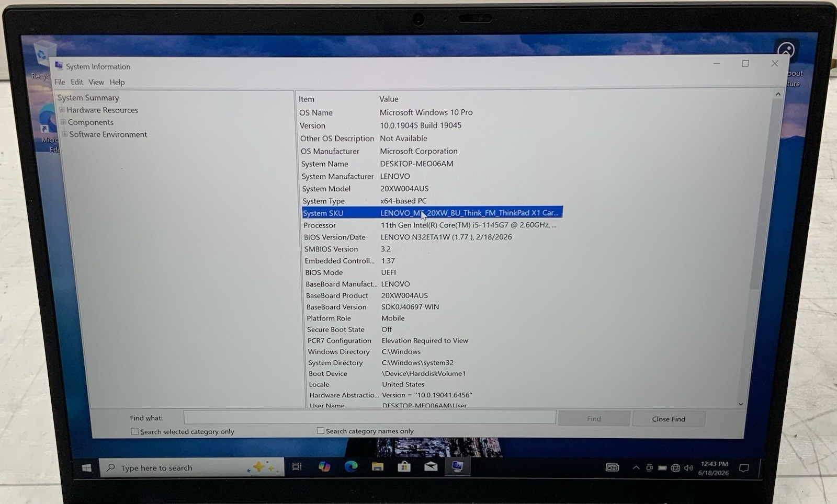Viewport: 837px width, 504px height.
Task: Enable Search category names only checkbox
Action: click(x=320, y=431)
